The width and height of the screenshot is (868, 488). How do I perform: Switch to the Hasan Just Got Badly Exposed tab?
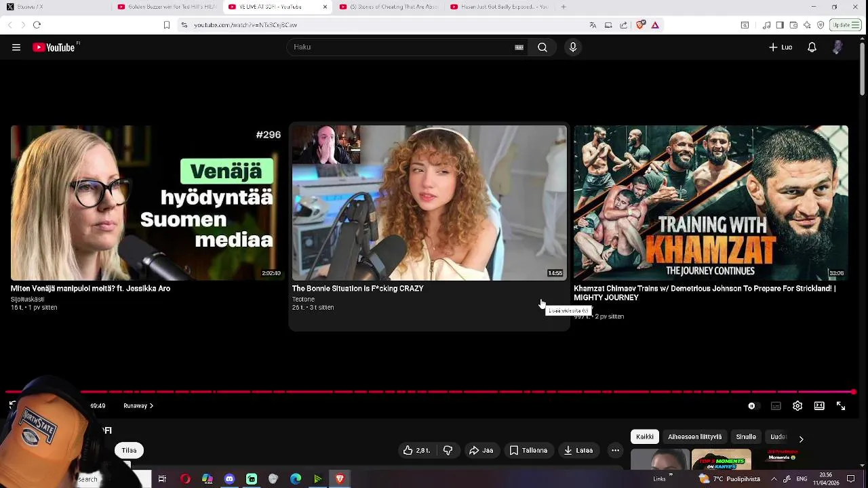click(499, 7)
